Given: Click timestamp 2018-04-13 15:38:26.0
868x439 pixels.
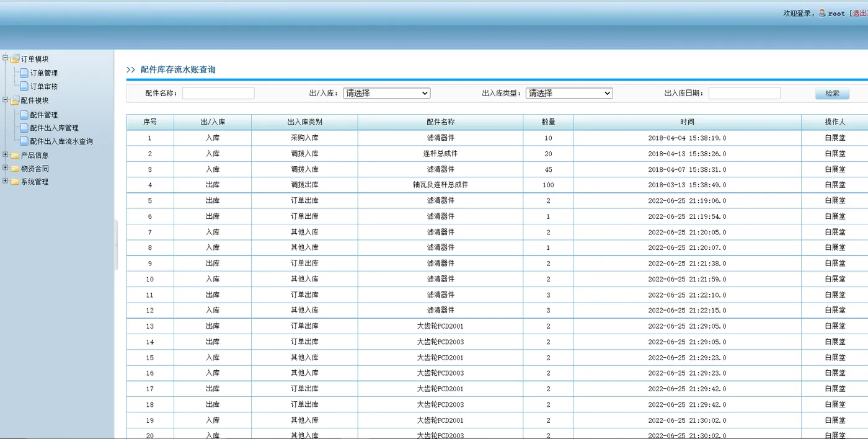Looking at the screenshot, I should point(687,154).
